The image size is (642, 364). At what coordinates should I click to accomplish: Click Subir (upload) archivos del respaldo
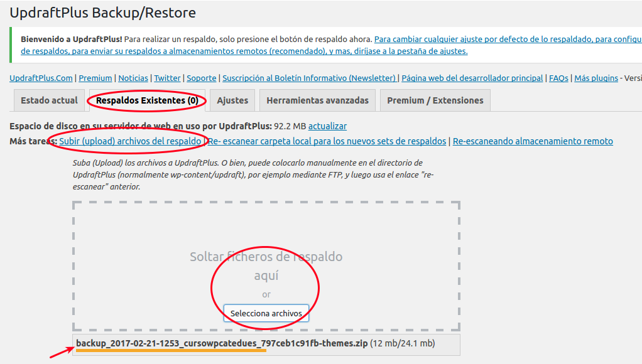coord(130,141)
